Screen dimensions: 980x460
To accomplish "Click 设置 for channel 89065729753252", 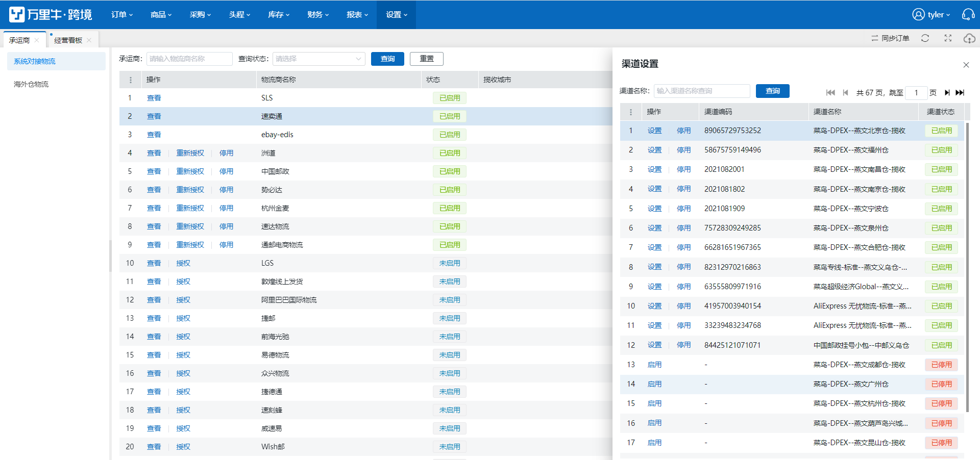I will (654, 131).
